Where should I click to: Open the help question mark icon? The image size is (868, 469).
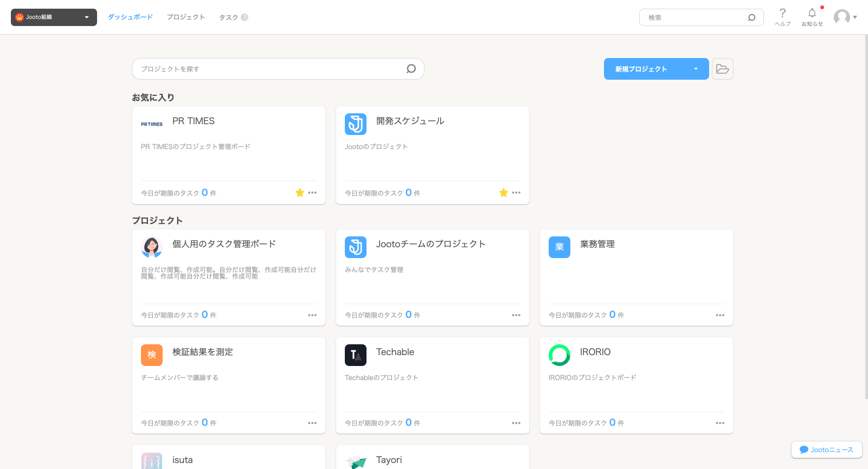pyautogui.click(x=782, y=14)
